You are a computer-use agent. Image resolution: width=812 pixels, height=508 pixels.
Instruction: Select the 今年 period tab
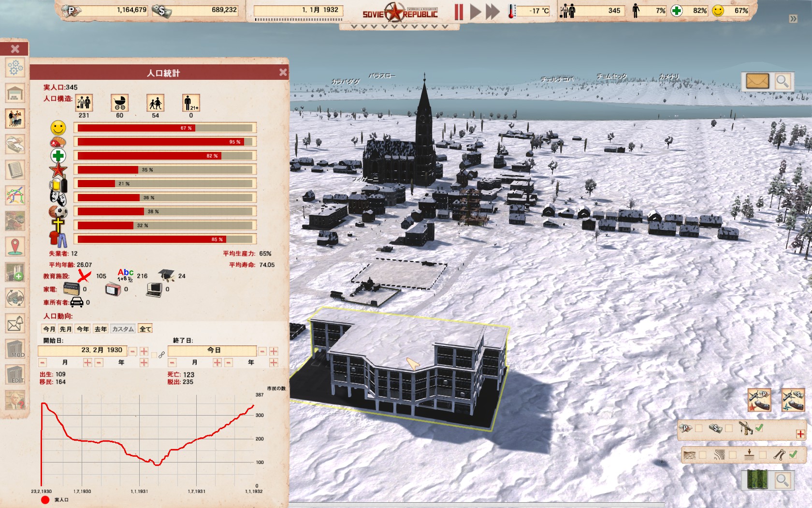point(83,329)
